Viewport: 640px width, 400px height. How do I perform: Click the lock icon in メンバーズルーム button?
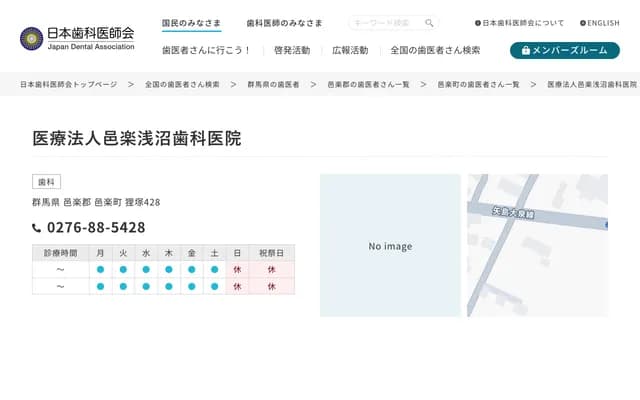click(525, 50)
